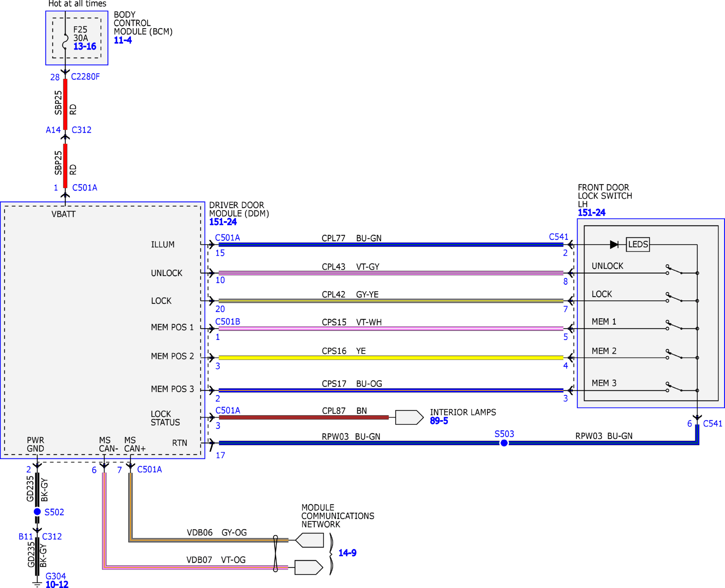This screenshot has height=588, width=725.
Task: Click the VDB07 network off-page connector symbol
Action: (309, 568)
